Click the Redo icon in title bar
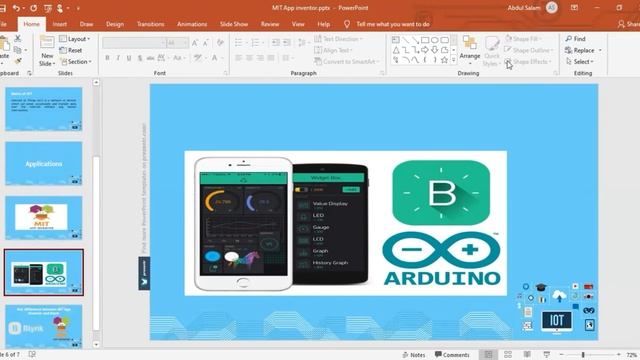Viewport: 640px width, 360px height. 33,8
